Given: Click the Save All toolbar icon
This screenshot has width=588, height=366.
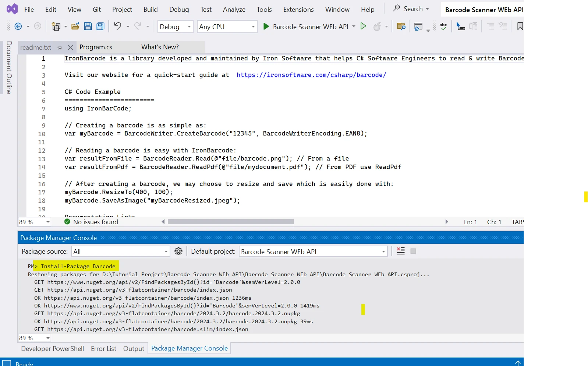Looking at the screenshot, I should pos(100,26).
